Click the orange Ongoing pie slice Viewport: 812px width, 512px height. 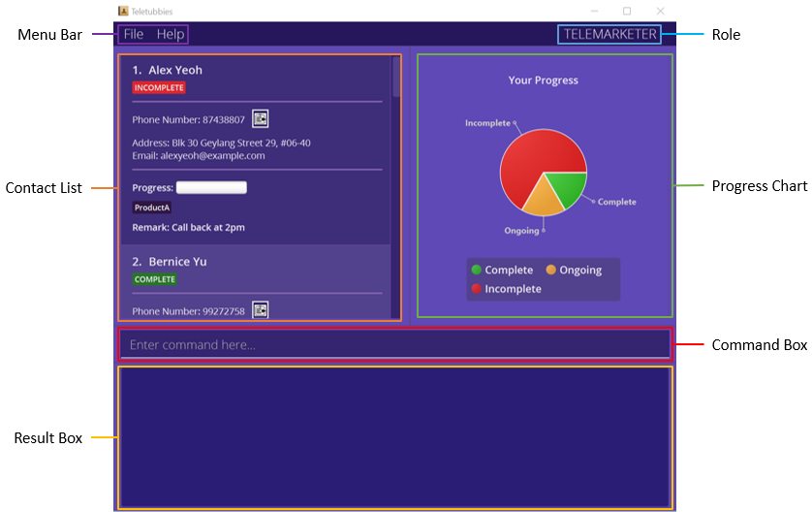point(544,201)
